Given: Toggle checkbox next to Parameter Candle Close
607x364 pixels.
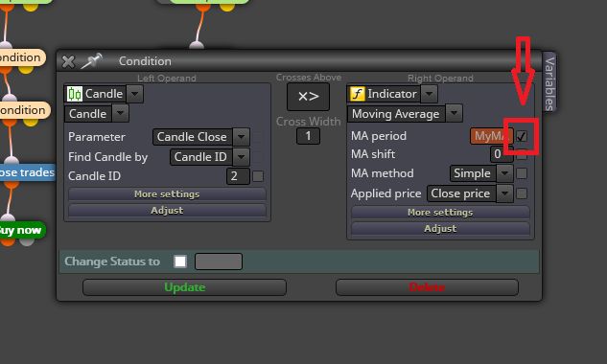Looking at the screenshot, I should (x=258, y=137).
